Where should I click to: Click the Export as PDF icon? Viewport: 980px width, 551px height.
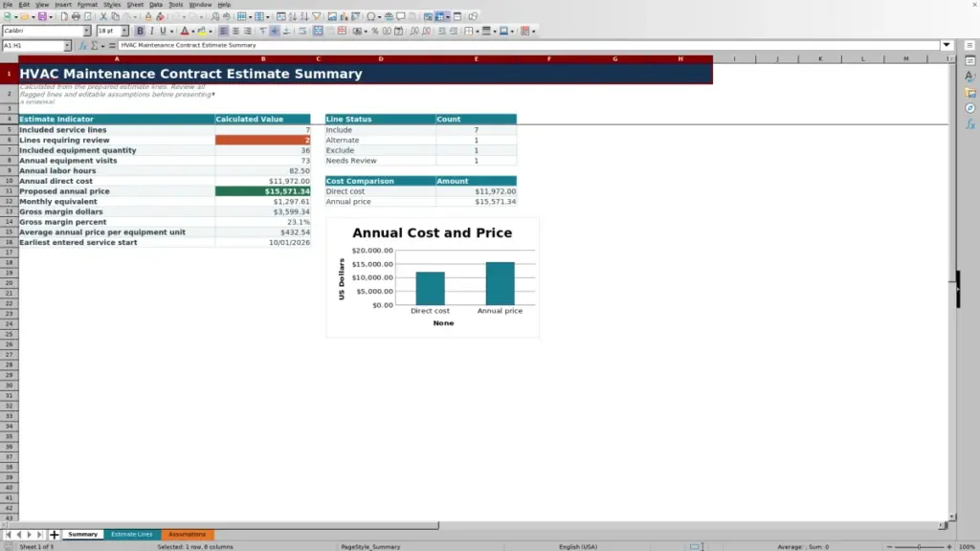click(64, 16)
